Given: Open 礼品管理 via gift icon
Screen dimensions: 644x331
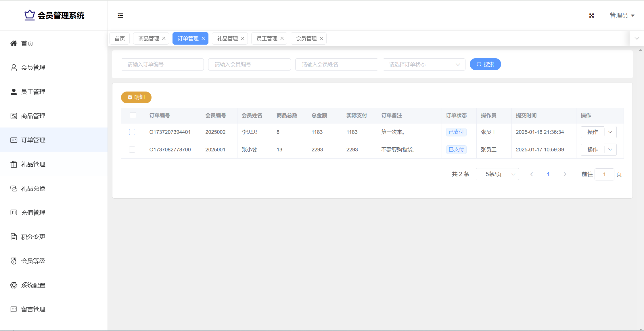Looking at the screenshot, I should coord(14,164).
